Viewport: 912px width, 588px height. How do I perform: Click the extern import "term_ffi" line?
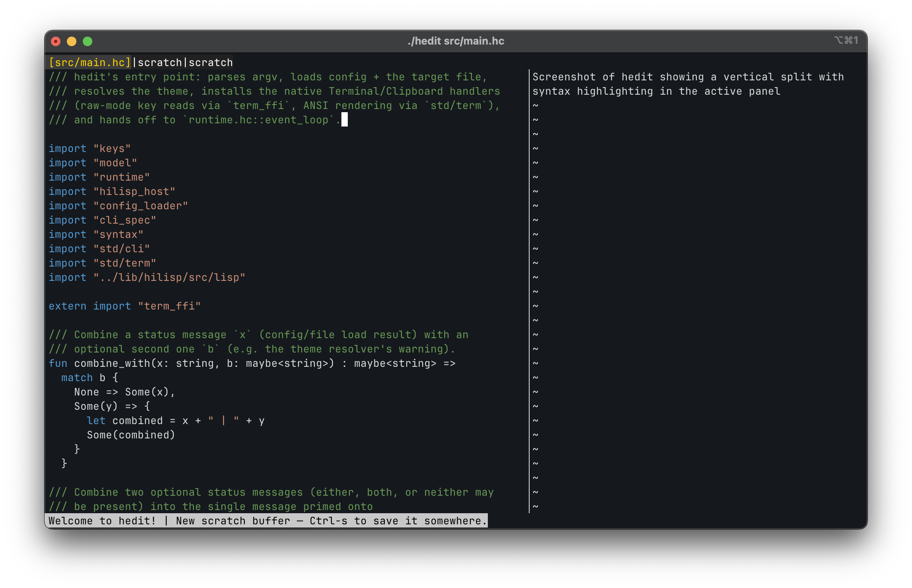(x=125, y=306)
